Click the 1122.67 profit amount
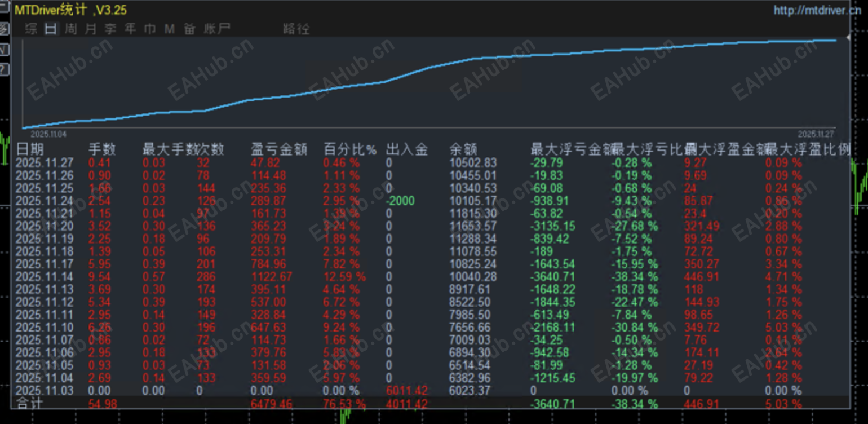 pyautogui.click(x=272, y=277)
